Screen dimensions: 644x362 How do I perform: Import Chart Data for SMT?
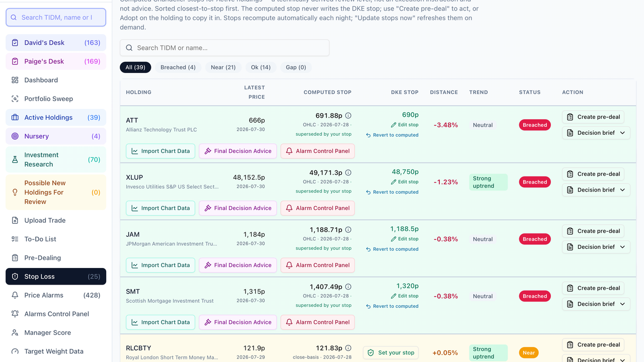(x=160, y=322)
